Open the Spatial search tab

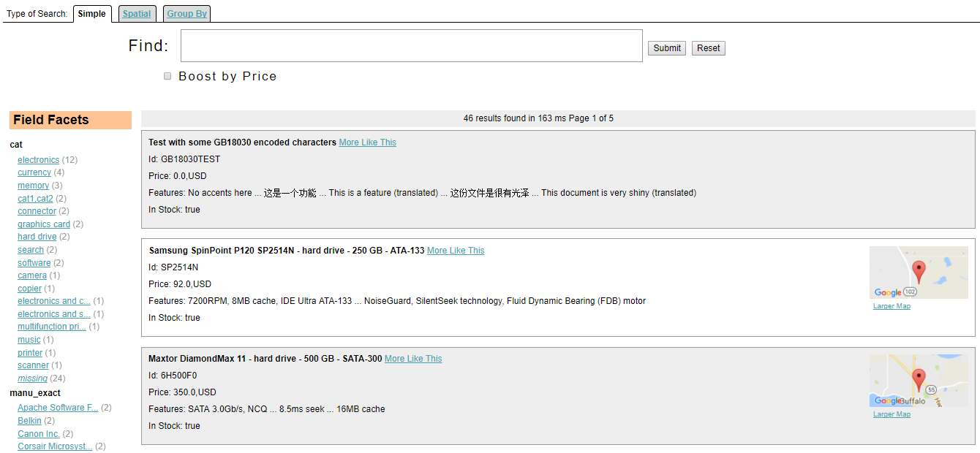coord(137,14)
